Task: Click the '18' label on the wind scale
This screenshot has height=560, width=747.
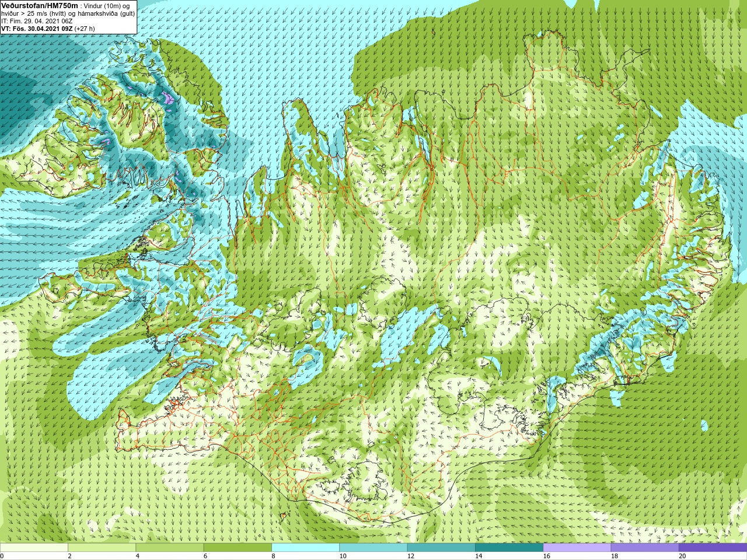Action: click(615, 556)
